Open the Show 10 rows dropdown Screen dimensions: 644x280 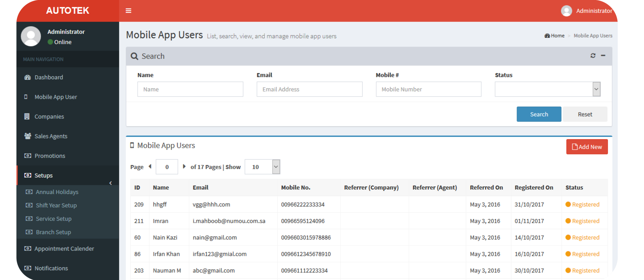pyautogui.click(x=262, y=167)
